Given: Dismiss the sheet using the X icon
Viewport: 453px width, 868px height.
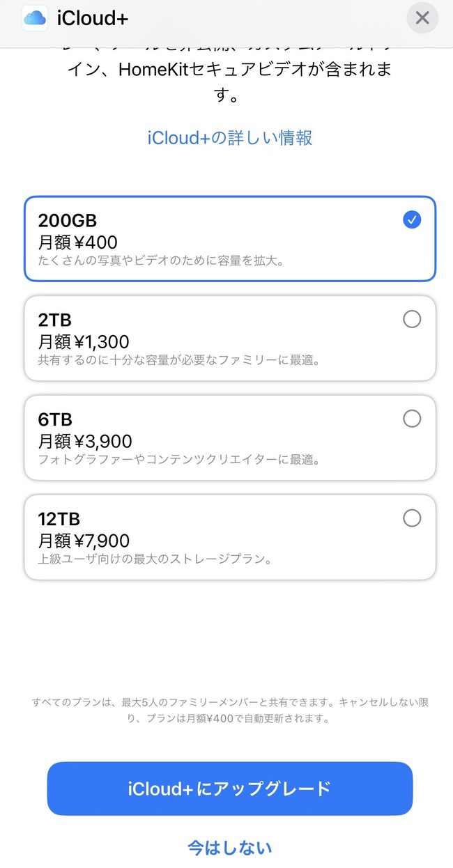Looking at the screenshot, I should pos(422,18).
